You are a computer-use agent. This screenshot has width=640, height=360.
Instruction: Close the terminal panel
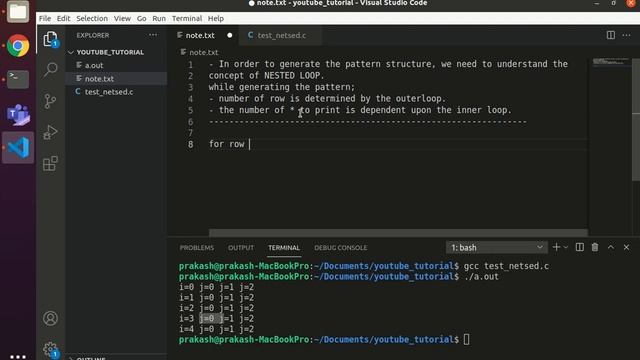pyautogui.click(x=627, y=247)
